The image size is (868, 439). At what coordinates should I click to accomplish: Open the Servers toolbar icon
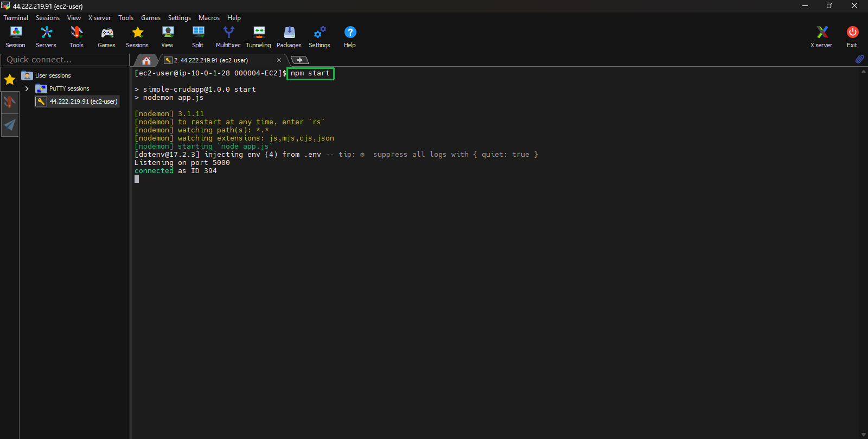[x=46, y=37]
